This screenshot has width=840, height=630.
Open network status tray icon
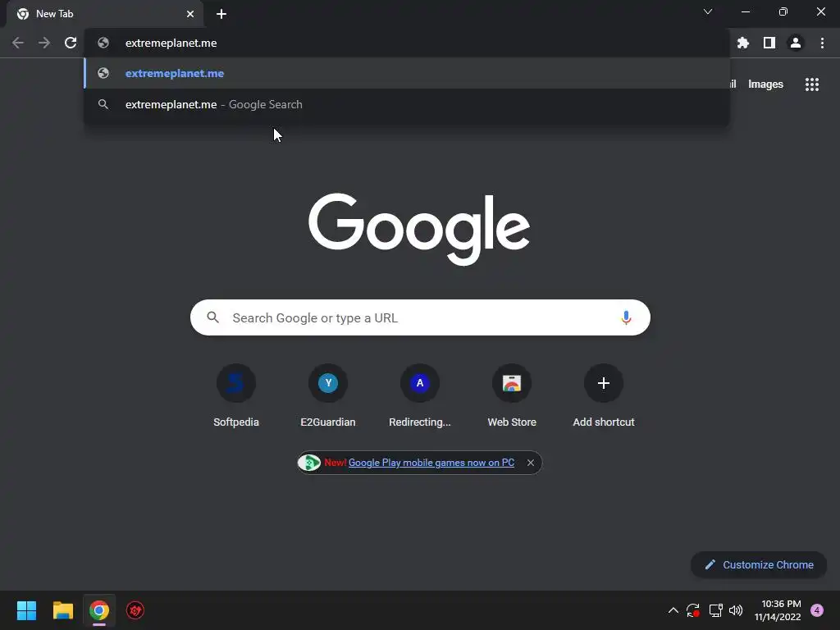pyautogui.click(x=715, y=610)
